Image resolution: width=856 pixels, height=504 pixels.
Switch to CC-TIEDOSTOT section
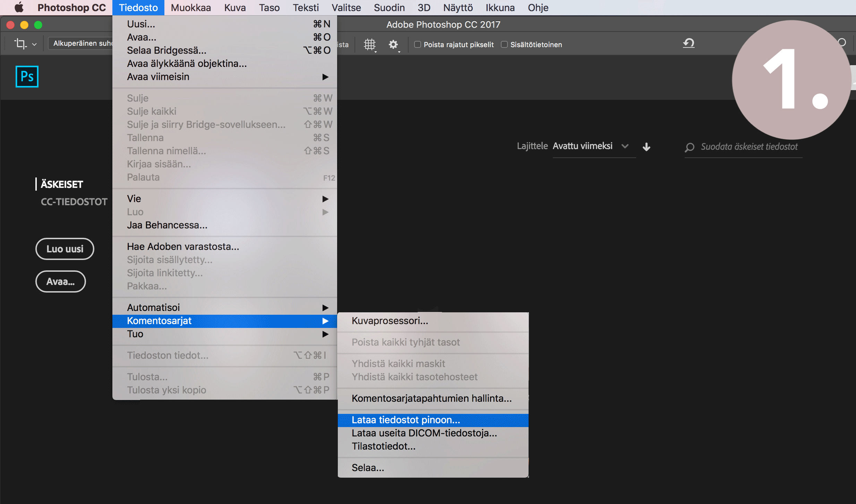[x=74, y=202]
